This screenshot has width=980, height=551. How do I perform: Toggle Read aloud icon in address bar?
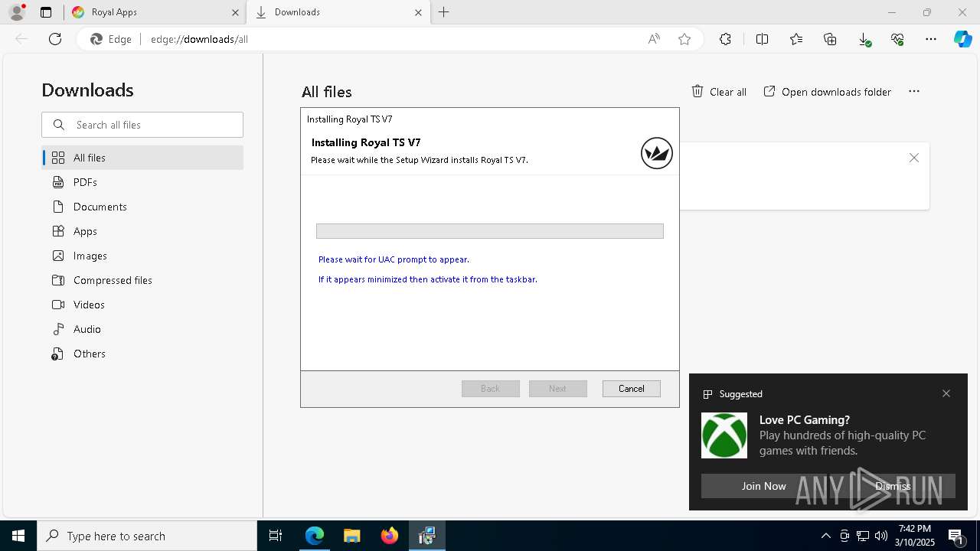(654, 39)
